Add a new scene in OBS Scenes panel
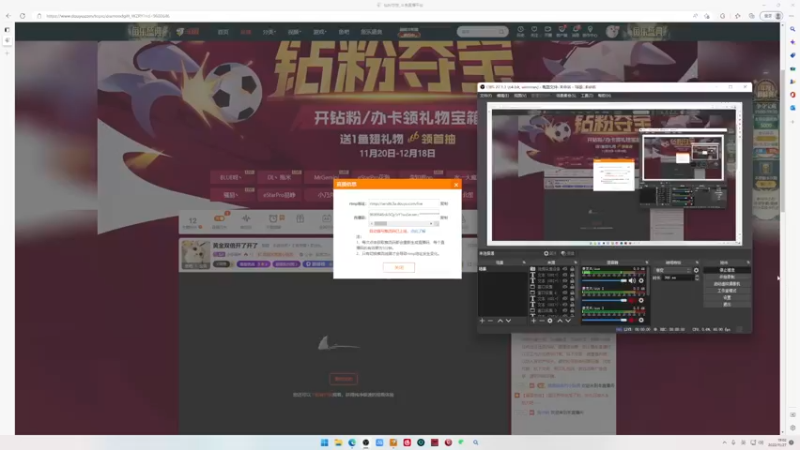 [482, 321]
